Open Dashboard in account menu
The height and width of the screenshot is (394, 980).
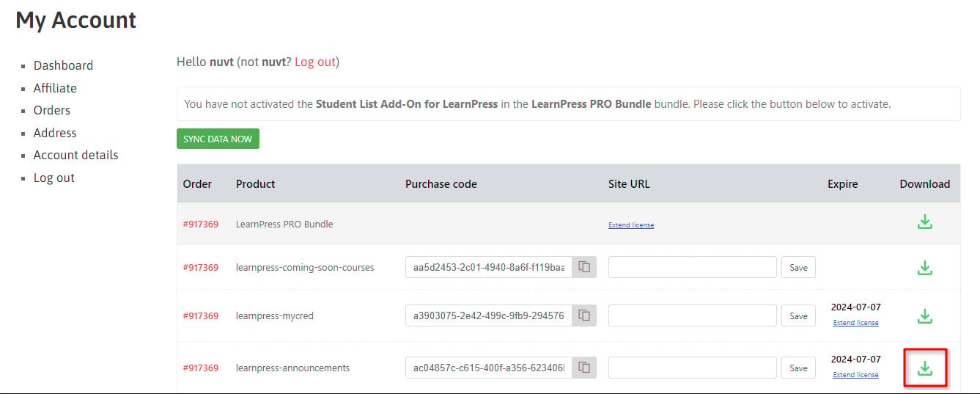(x=63, y=65)
